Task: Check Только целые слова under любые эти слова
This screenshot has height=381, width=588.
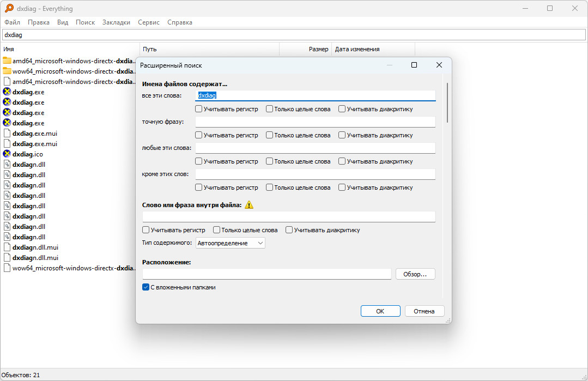Action: click(269, 161)
